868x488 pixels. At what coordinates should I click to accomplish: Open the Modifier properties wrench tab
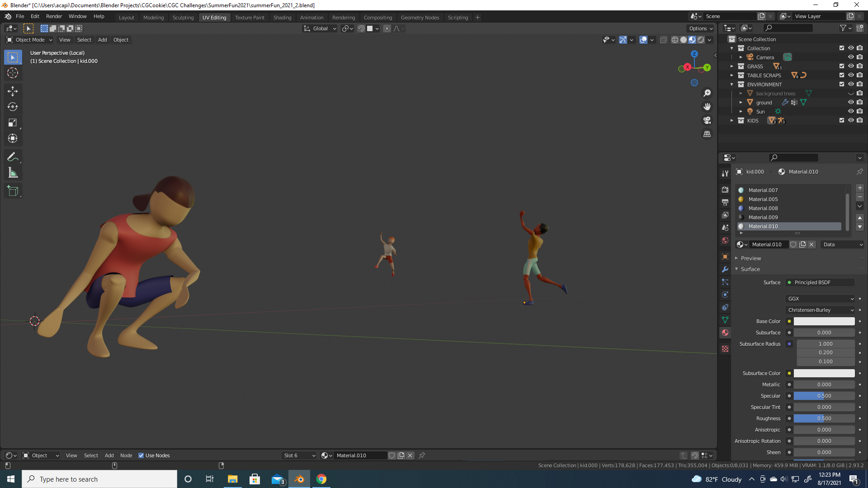click(x=725, y=269)
